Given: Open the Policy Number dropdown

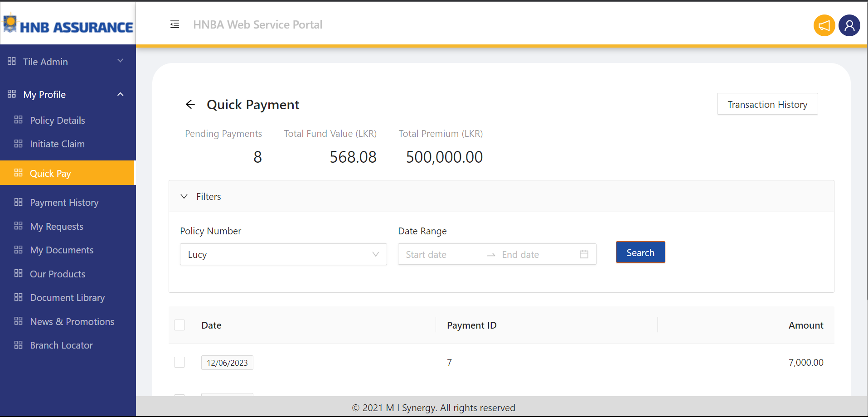Looking at the screenshot, I should [x=283, y=254].
